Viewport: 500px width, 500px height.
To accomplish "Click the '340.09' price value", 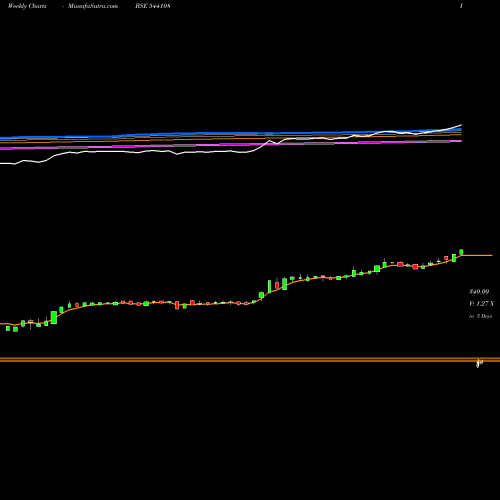I will (x=479, y=292).
